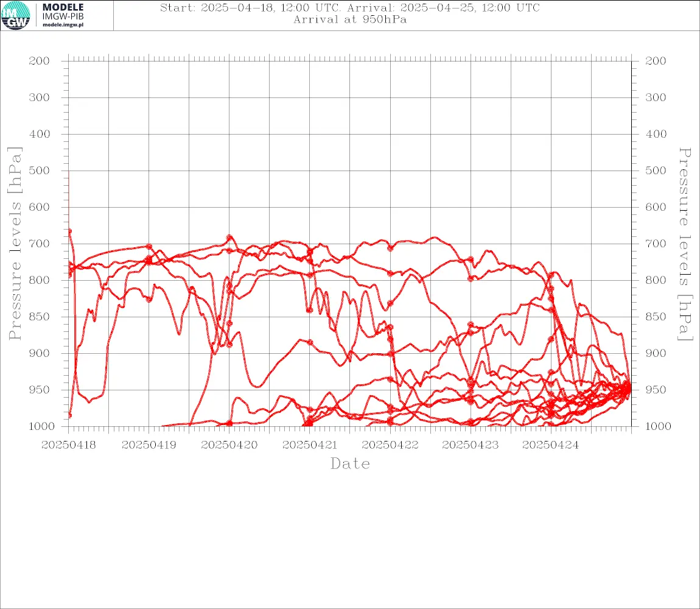Click the right axis 600 label
Screen dimensions: 700x609
pos(656,207)
